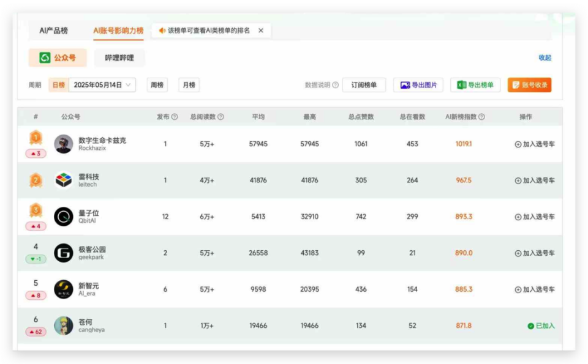Click the 总阅读数 column help icon
Viewport: 588px width, 364px height.
(221, 117)
